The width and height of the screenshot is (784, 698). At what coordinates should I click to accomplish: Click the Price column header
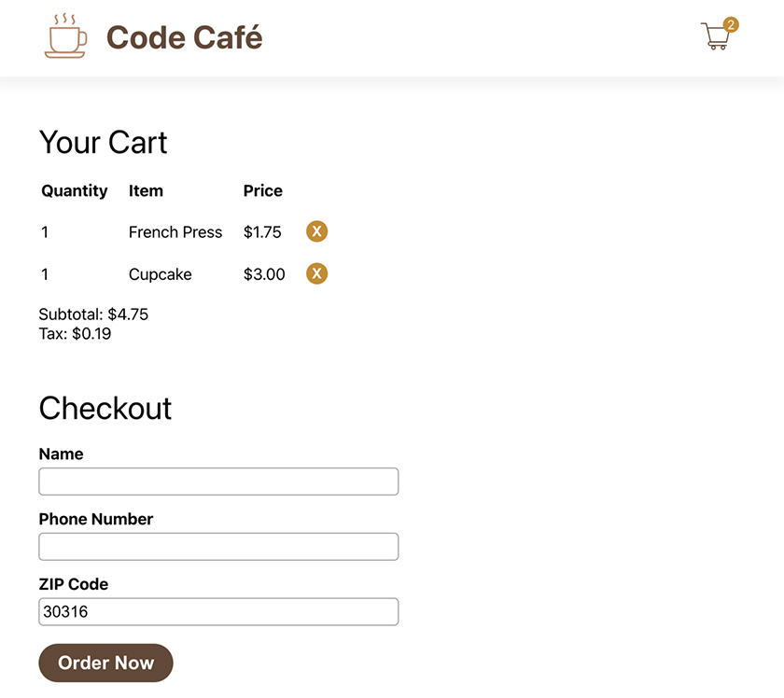(262, 190)
